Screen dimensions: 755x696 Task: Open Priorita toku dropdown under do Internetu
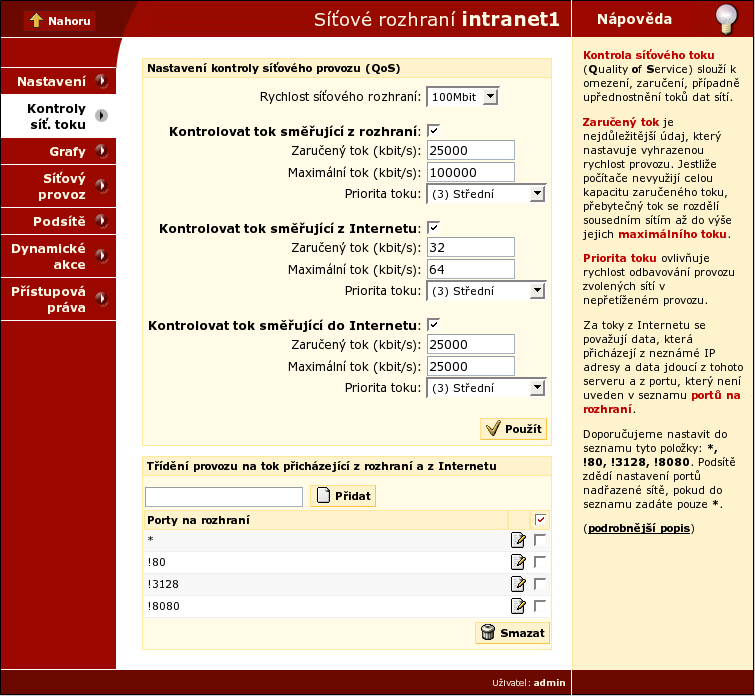point(486,388)
